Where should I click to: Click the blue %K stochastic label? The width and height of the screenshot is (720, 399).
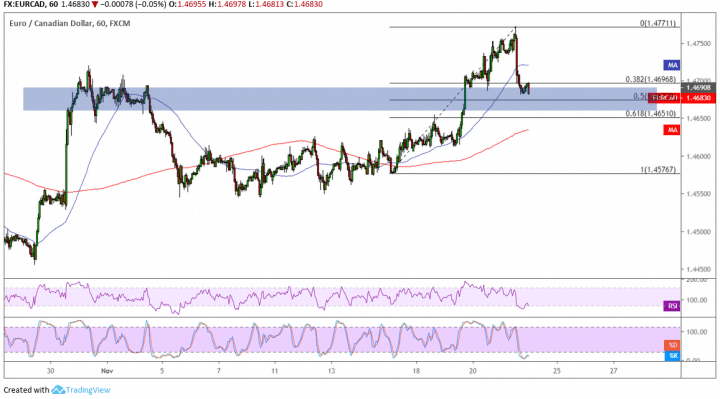point(673,355)
